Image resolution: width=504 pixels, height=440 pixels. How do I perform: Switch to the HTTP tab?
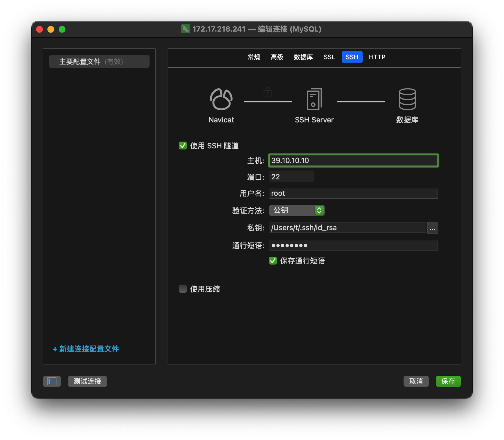pos(377,57)
